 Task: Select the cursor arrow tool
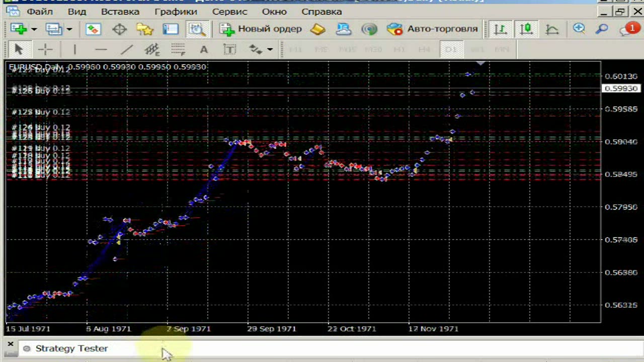[x=19, y=49]
